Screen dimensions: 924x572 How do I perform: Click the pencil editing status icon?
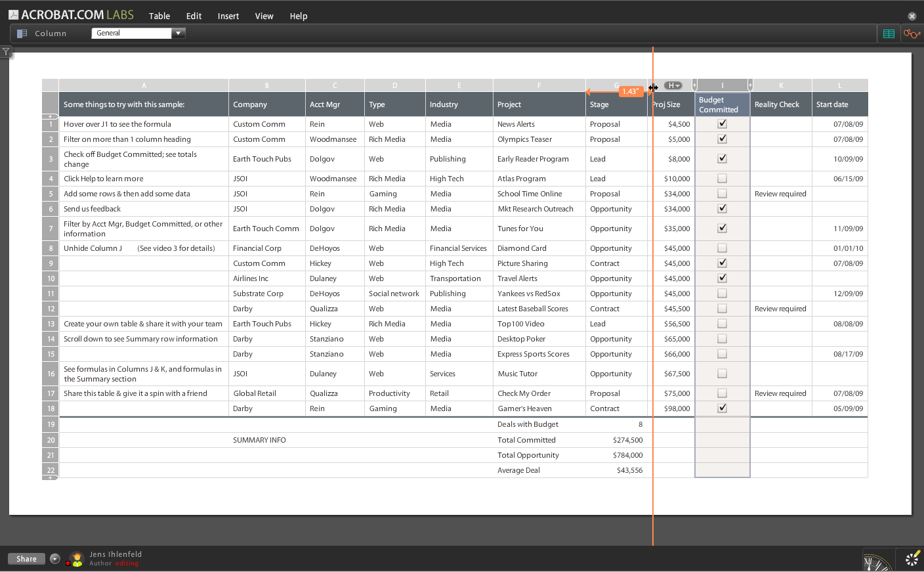(913, 559)
